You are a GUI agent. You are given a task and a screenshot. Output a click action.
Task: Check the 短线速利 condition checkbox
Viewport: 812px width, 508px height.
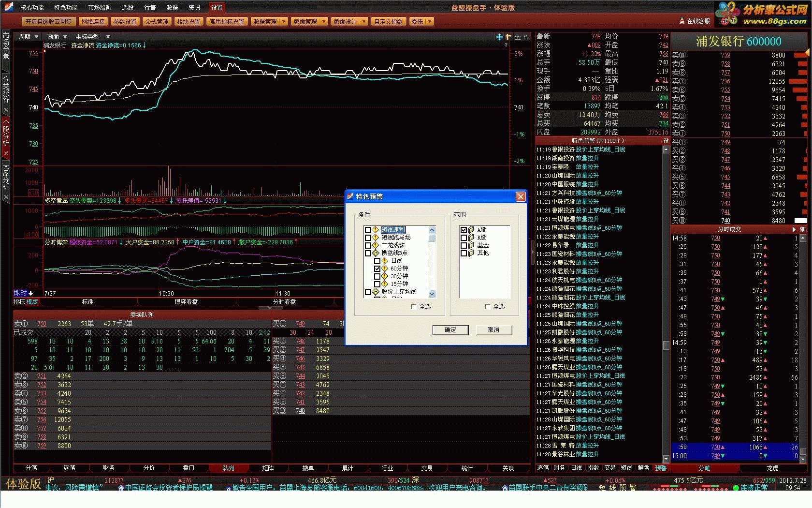coord(368,230)
